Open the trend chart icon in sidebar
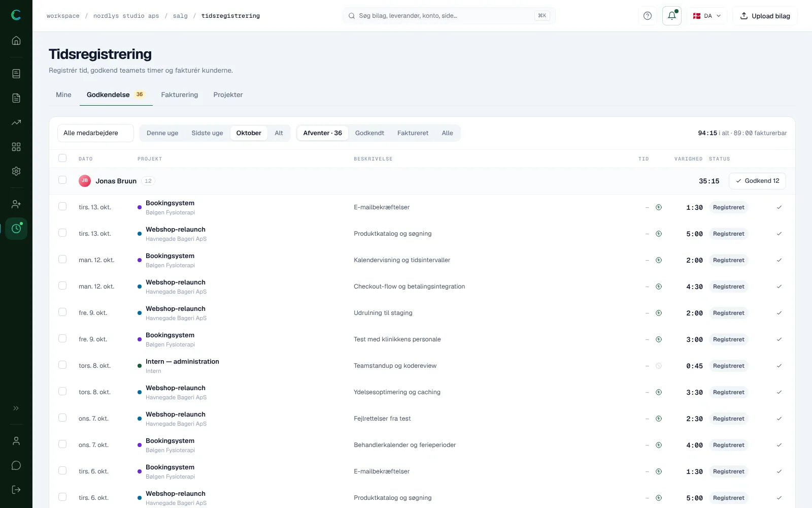Screen dimensions: 812x508 (x=16, y=122)
